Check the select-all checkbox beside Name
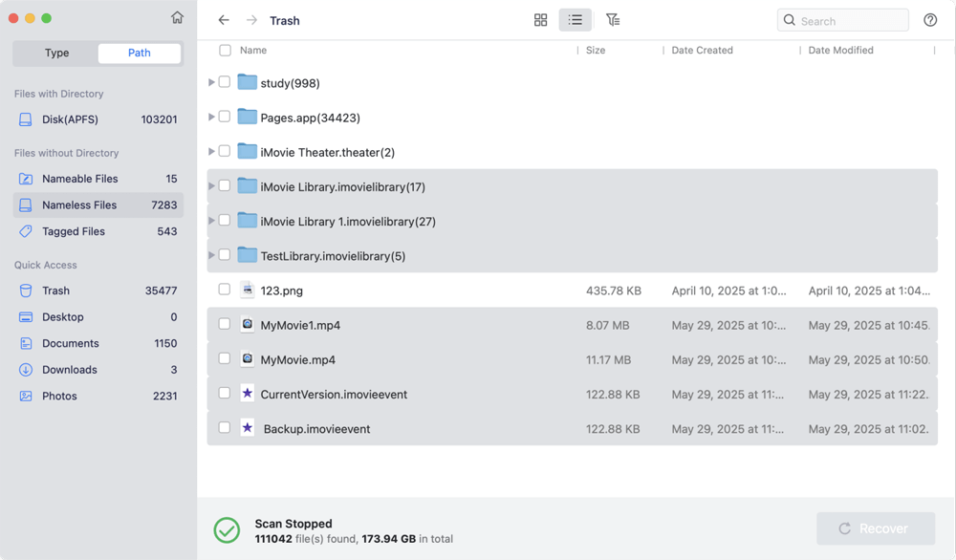 [x=227, y=51]
